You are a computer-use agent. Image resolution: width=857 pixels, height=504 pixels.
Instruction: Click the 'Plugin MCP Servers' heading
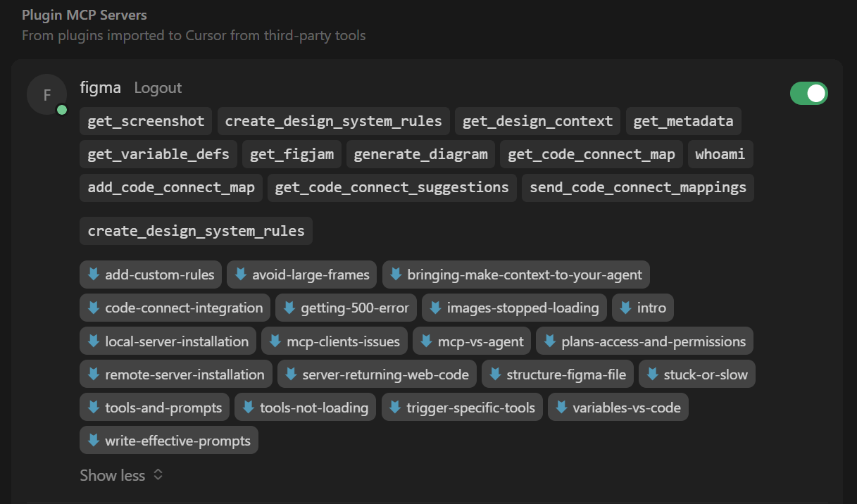tap(85, 15)
